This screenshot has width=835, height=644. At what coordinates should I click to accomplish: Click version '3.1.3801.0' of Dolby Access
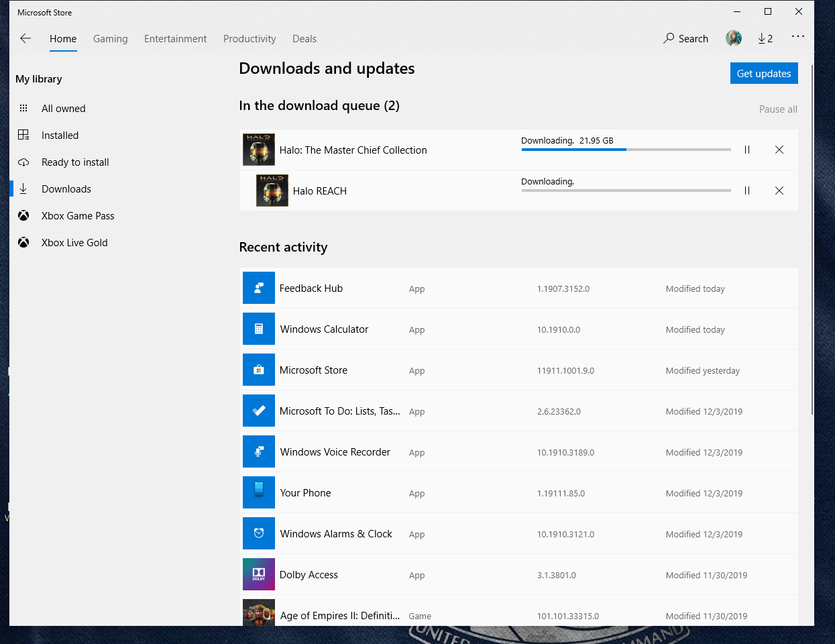(556, 576)
